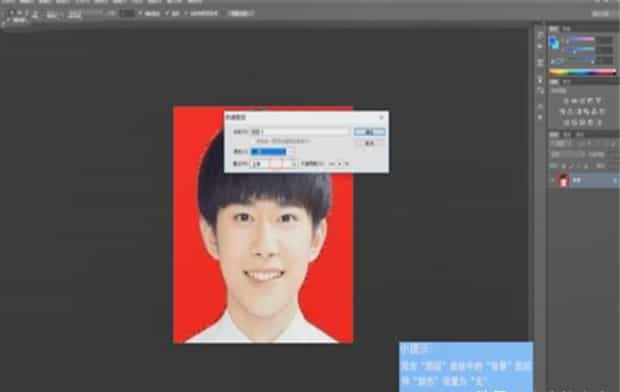Add a Curves adjustment
The height and width of the screenshot is (392, 620).
[582, 101]
